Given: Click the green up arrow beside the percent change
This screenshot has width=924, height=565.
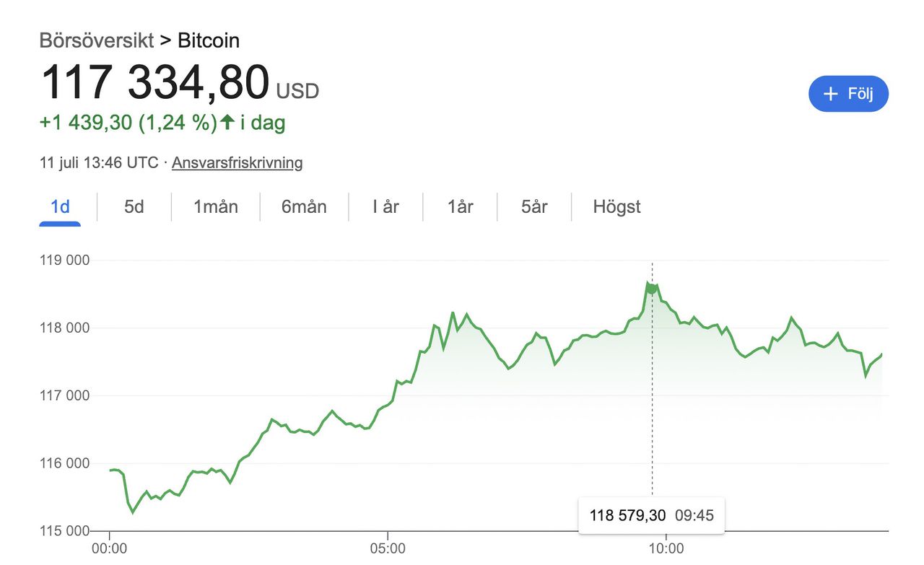Looking at the screenshot, I should pyautogui.click(x=227, y=123).
